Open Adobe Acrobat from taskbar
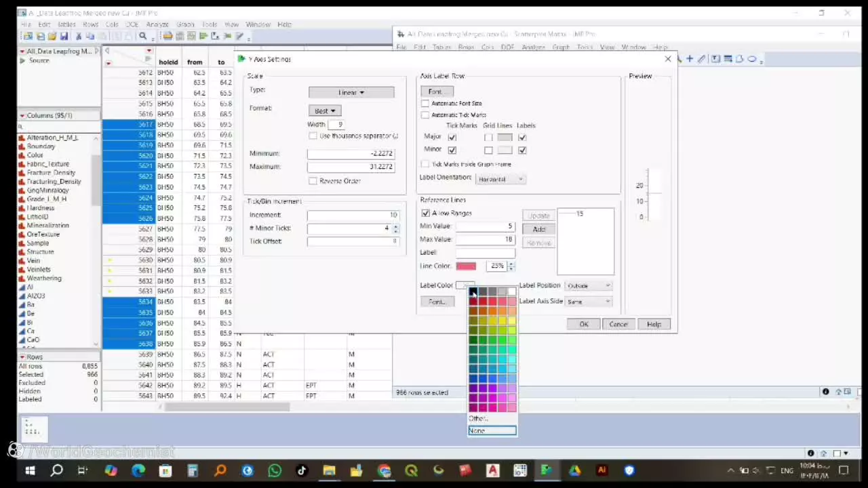The width and height of the screenshot is (868, 488). 492,470
